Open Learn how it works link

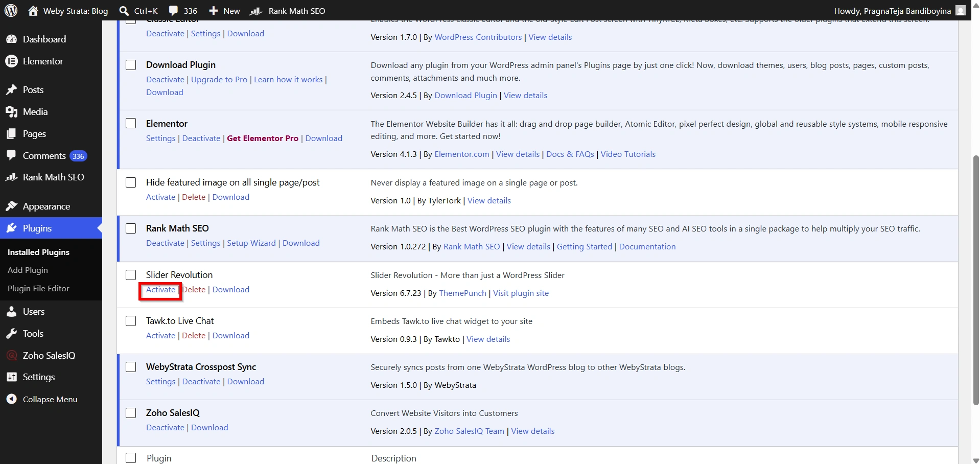tap(288, 80)
